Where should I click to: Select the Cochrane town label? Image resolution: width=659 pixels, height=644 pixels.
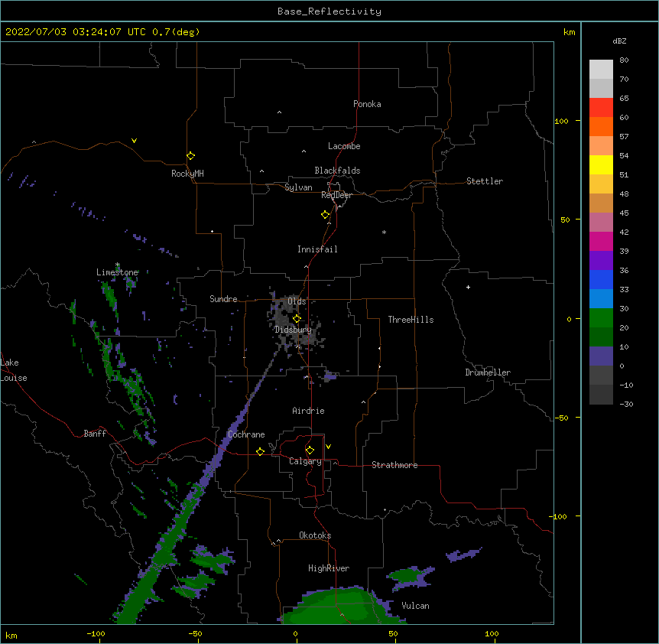pos(246,434)
